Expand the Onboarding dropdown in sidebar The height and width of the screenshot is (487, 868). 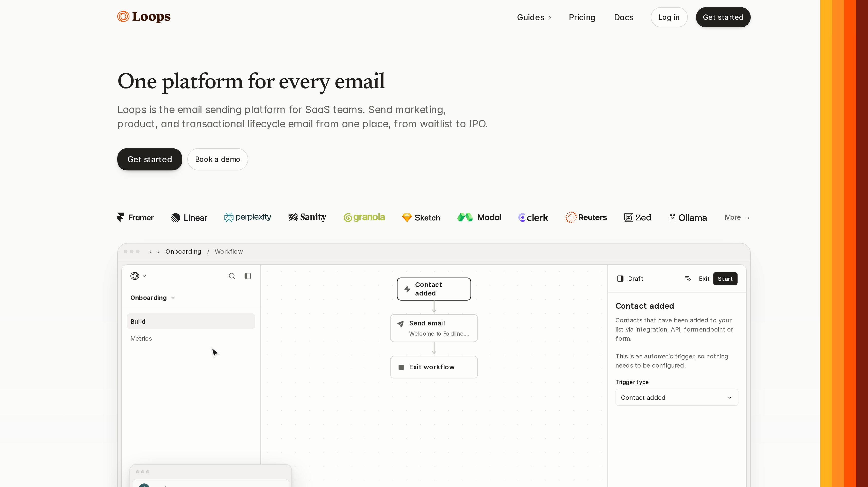tap(153, 298)
